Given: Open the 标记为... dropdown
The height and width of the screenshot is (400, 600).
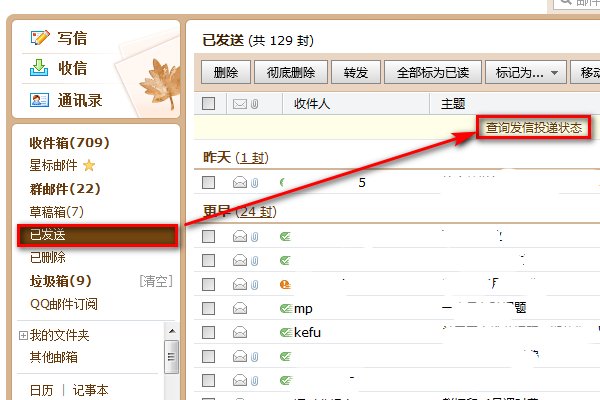Looking at the screenshot, I should pos(526,72).
